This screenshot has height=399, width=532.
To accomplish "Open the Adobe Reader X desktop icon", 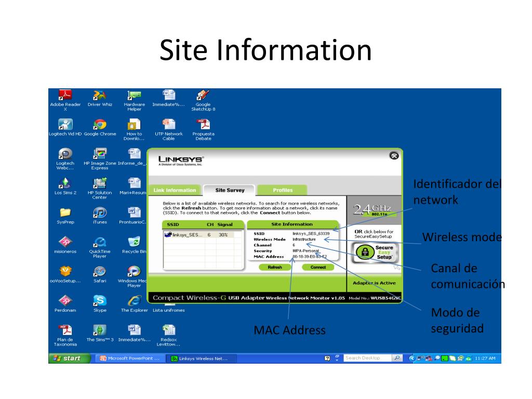I will point(65,100).
